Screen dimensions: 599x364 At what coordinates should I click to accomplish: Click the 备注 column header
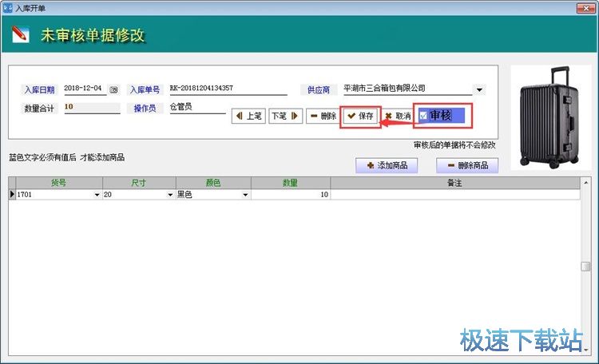(x=455, y=183)
